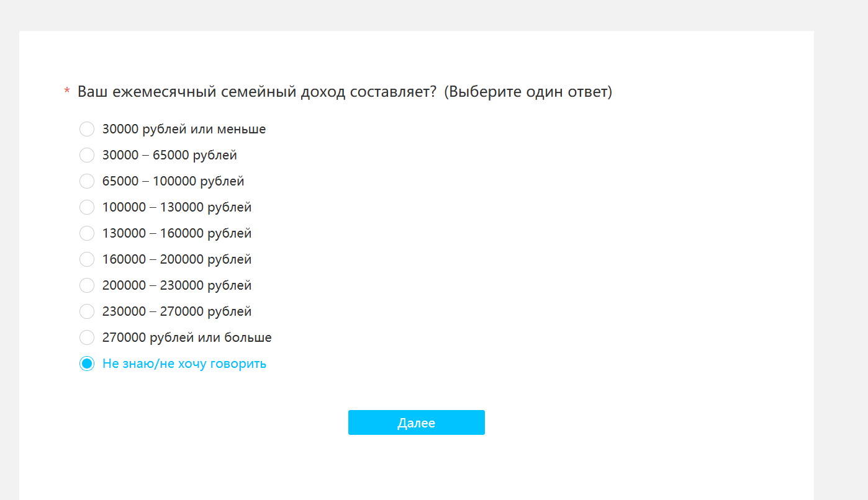The image size is (868, 500).
Task: Click the red required asterisk
Action: (67, 92)
